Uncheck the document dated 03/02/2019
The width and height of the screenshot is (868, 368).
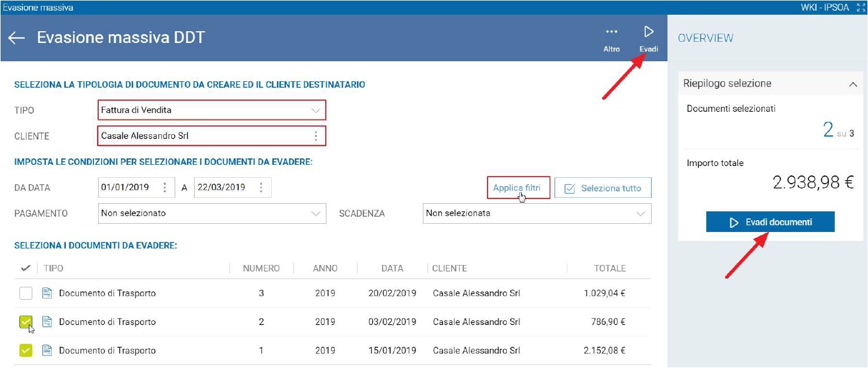[x=25, y=322]
